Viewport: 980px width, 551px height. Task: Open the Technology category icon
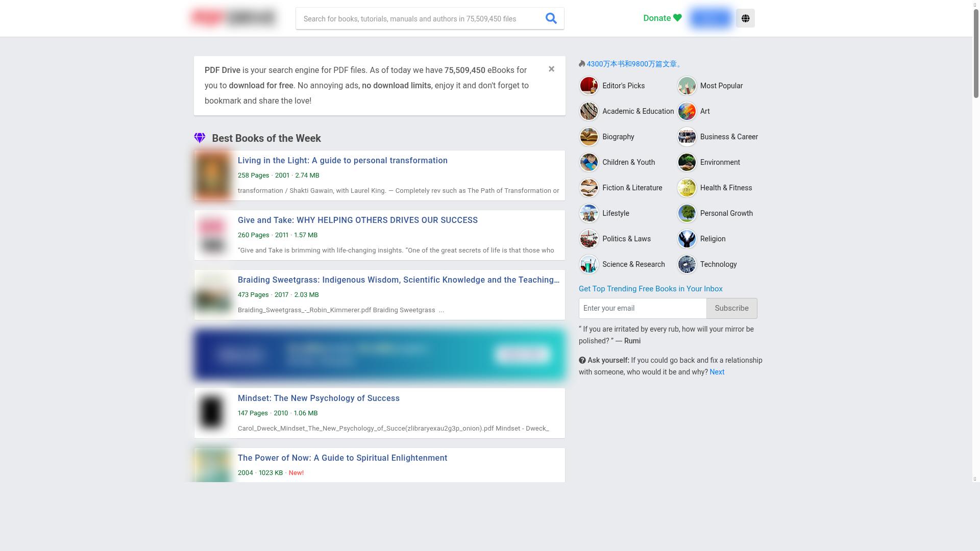(687, 264)
